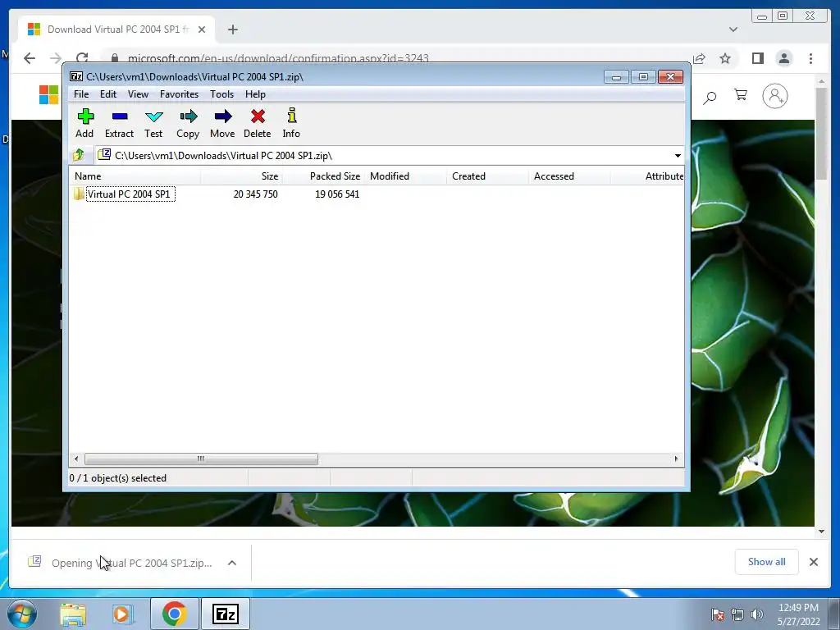Click the Action Center flag tray icon
This screenshot has width=840, height=630.
click(x=717, y=614)
